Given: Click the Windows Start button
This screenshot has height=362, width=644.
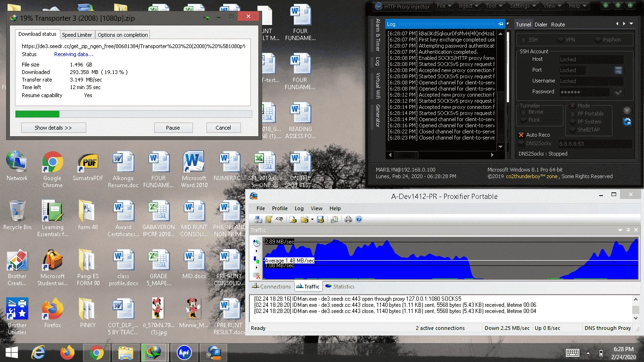Looking at the screenshot, I should pos(11,352).
